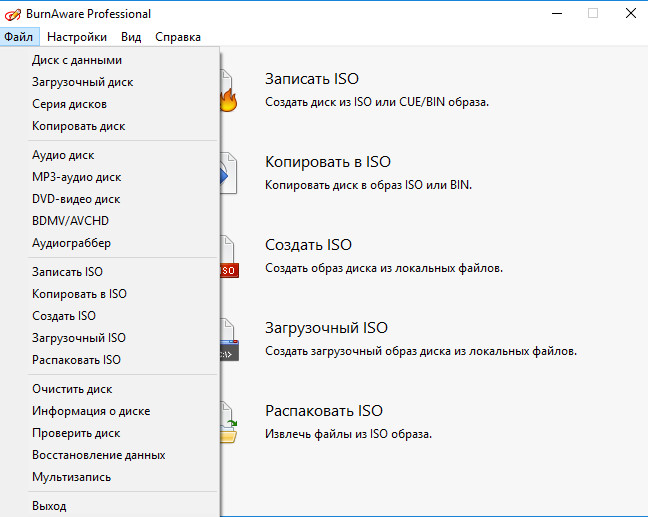
Task: Choose Распаковать ISO in the dropdown menu
Action: (110, 360)
